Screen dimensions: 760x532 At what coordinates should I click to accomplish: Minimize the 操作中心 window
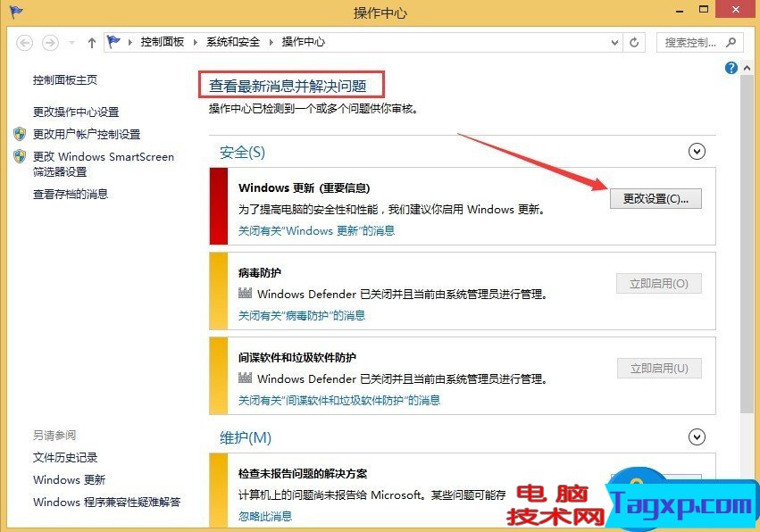click(680, 10)
